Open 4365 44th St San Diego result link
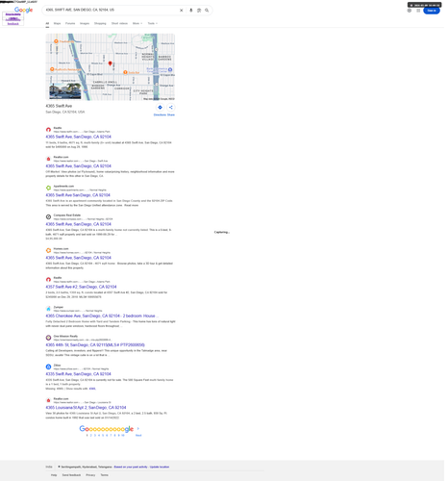448x481 pixels. pos(95,345)
